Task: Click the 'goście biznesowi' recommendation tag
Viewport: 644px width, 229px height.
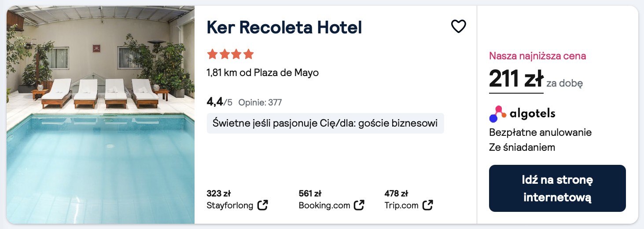Action: pos(325,123)
